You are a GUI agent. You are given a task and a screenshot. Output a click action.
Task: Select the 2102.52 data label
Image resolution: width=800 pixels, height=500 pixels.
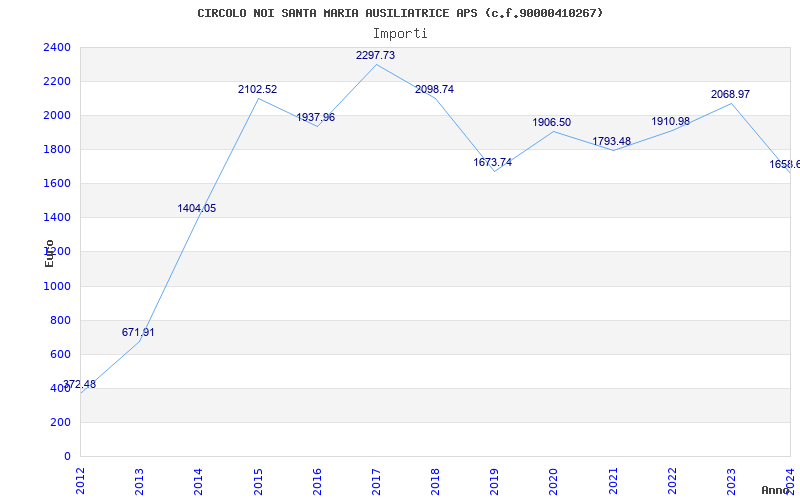[258, 89]
